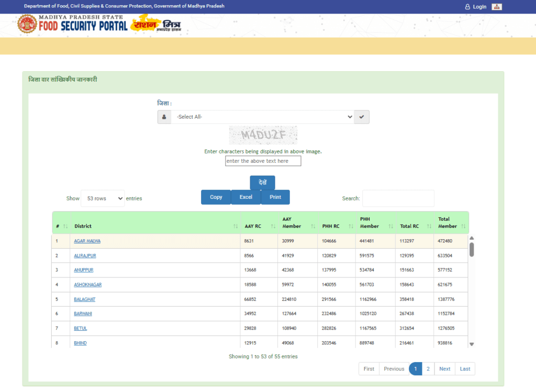Viewport: 536px width, 392px height.
Task: Sort table by District column arrows
Action: point(236,226)
